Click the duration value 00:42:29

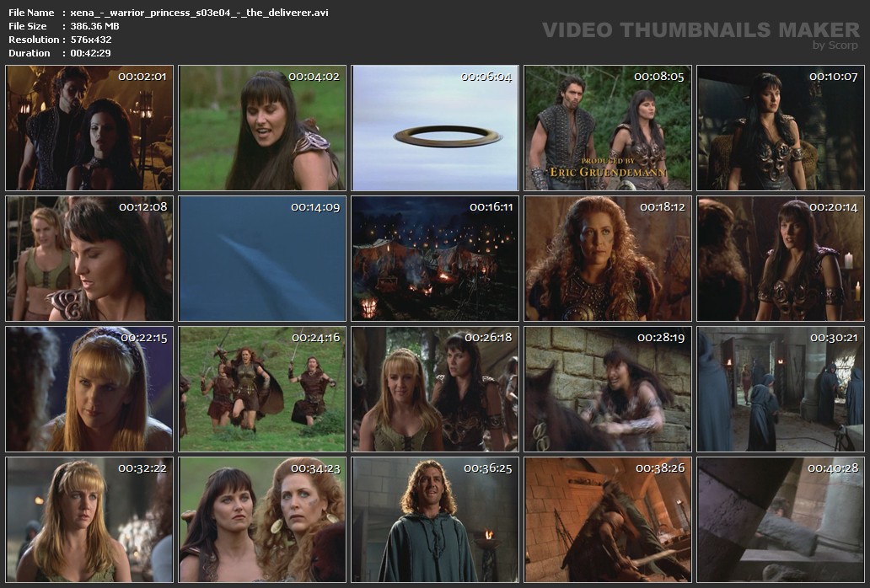pyautogui.click(x=90, y=53)
